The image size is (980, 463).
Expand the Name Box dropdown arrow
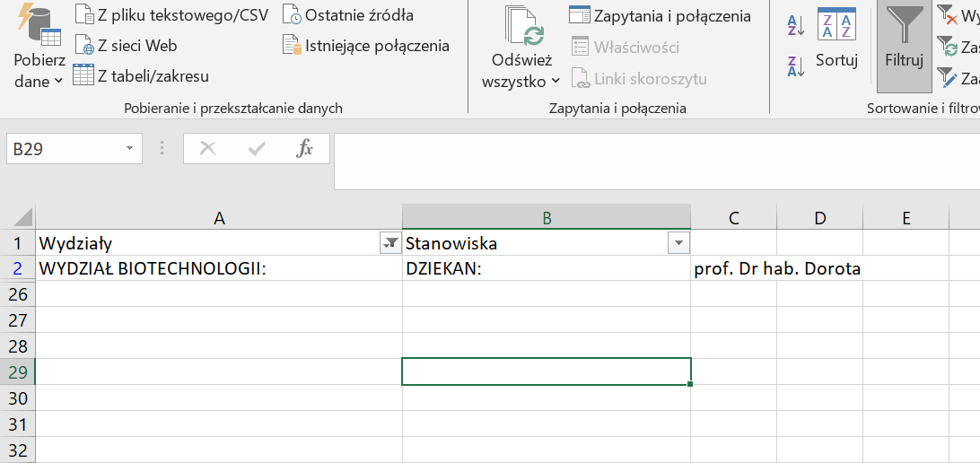pos(129,149)
